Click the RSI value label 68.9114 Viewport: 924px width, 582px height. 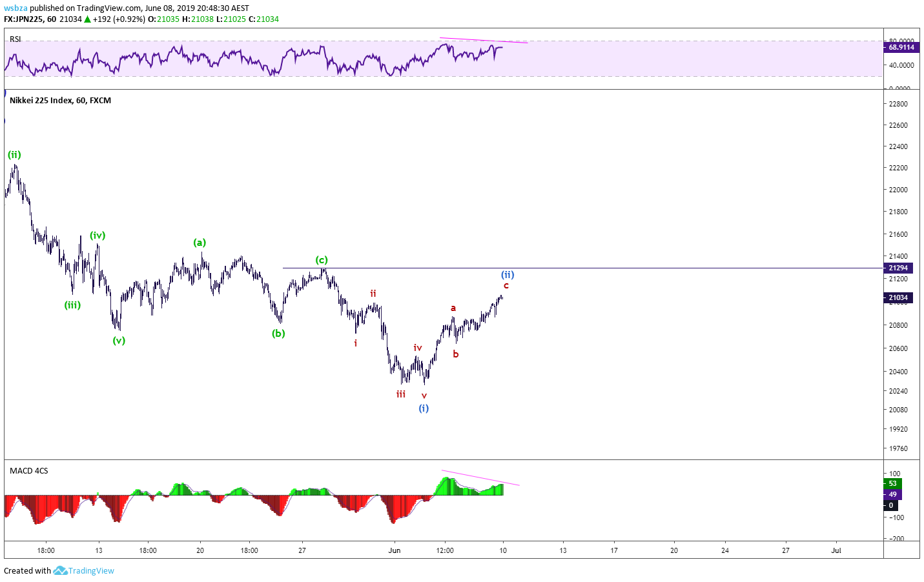click(x=901, y=47)
